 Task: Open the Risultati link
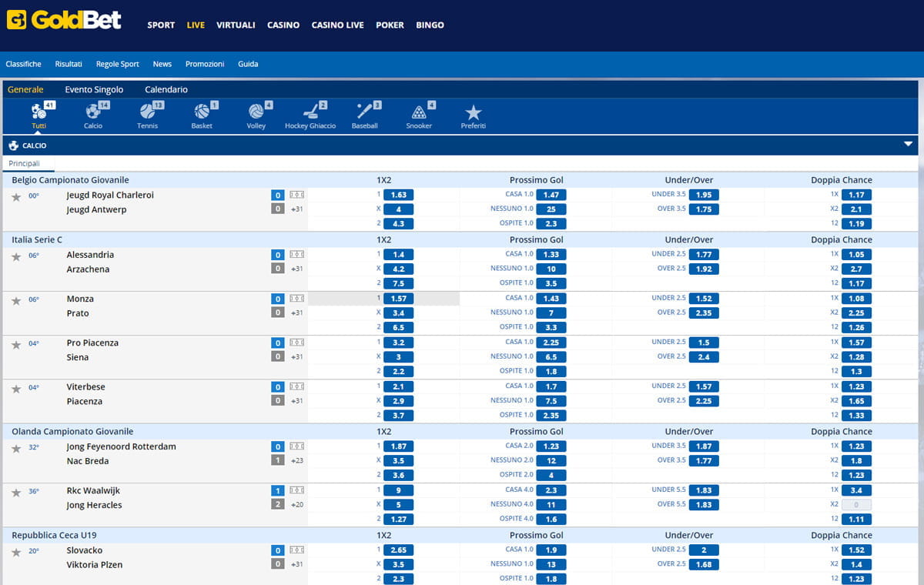coord(69,64)
